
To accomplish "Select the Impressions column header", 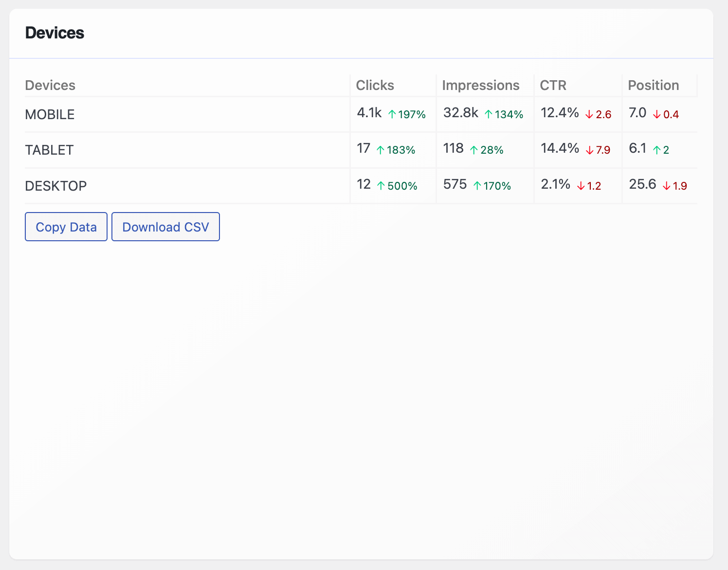I will point(481,85).
